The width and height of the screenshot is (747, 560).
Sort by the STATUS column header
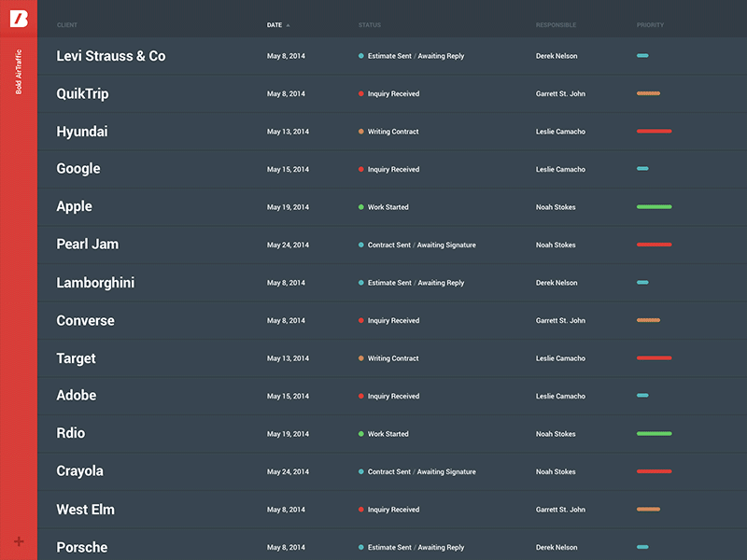(x=373, y=25)
